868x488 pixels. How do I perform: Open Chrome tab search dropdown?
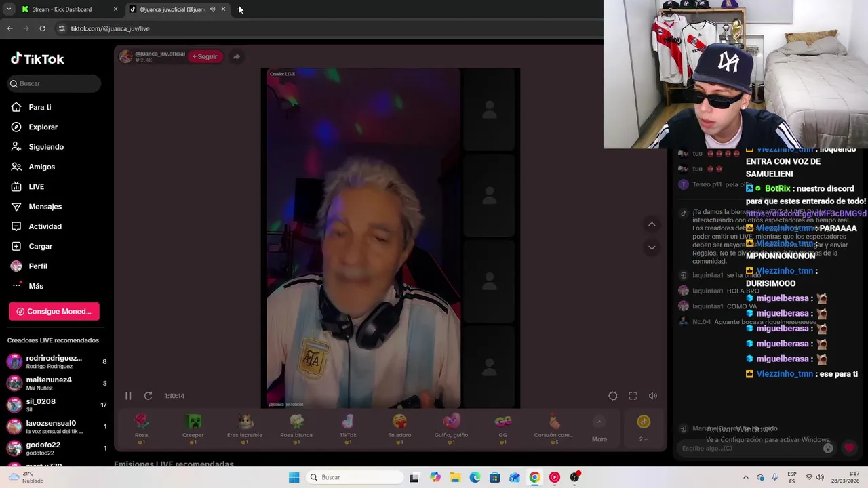(x=9, y=9)
